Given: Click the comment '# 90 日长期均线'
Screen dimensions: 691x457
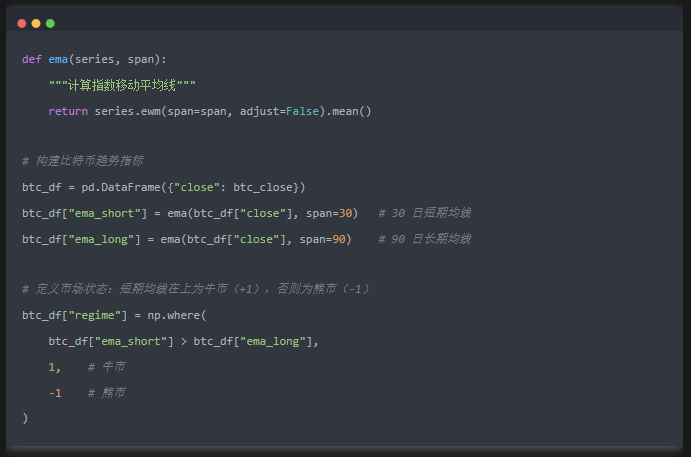Looking at the screenshot, I should point(425,239).
